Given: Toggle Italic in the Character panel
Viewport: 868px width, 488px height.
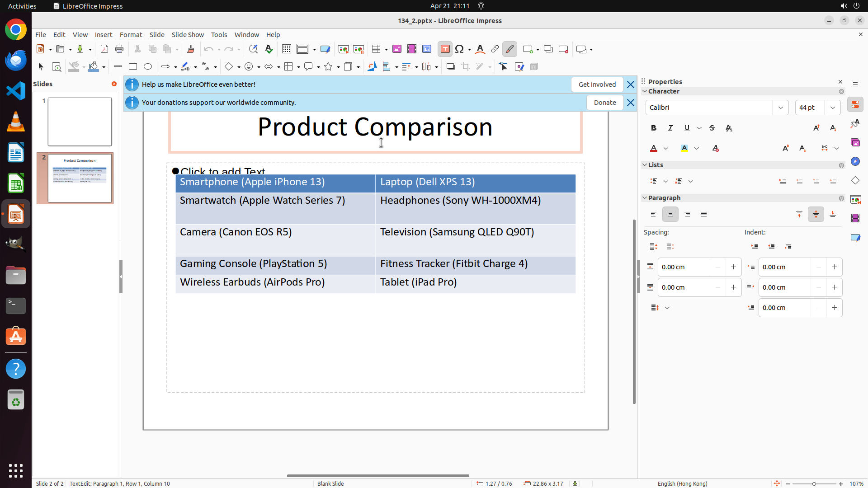Looking at the screenshot, I should pyautogui.click(x=670, y=128).
